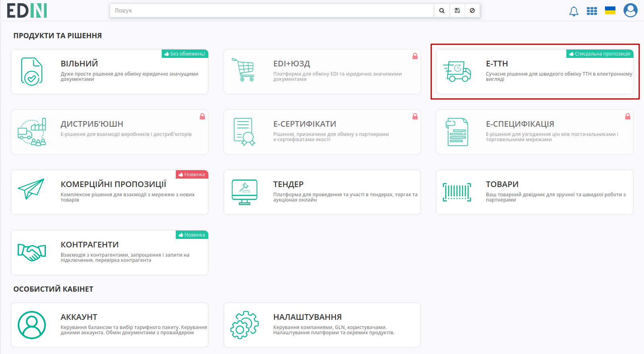Click the Е-СЕРТИФІКАТИ certificate icon
Viewport: 644px width, 354px height.
pyautogui.click(x=244, y=132)
